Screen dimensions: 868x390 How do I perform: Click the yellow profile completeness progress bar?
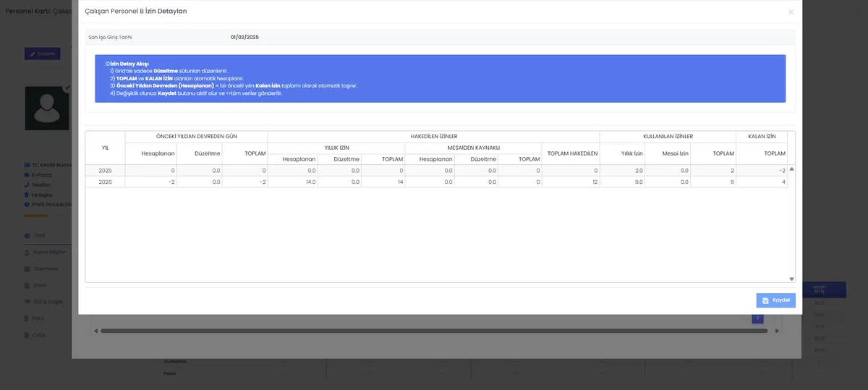point(35,216)
